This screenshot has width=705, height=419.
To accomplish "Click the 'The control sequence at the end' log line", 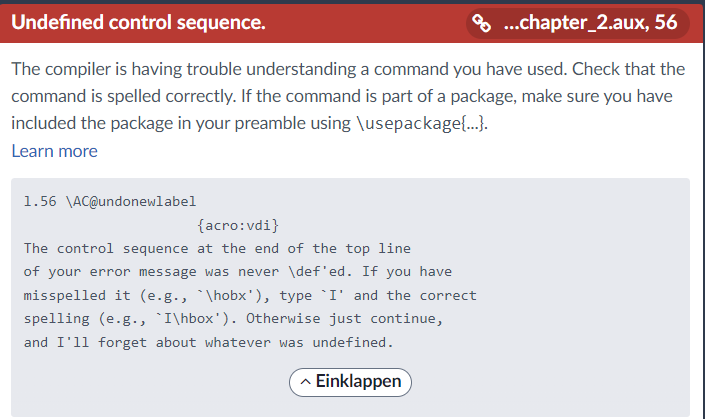I will click(217, 248).
